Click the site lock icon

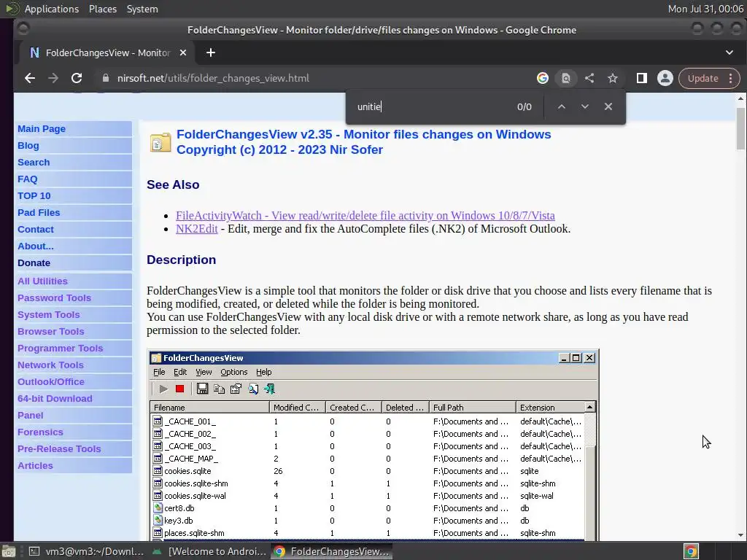[106, 78]
